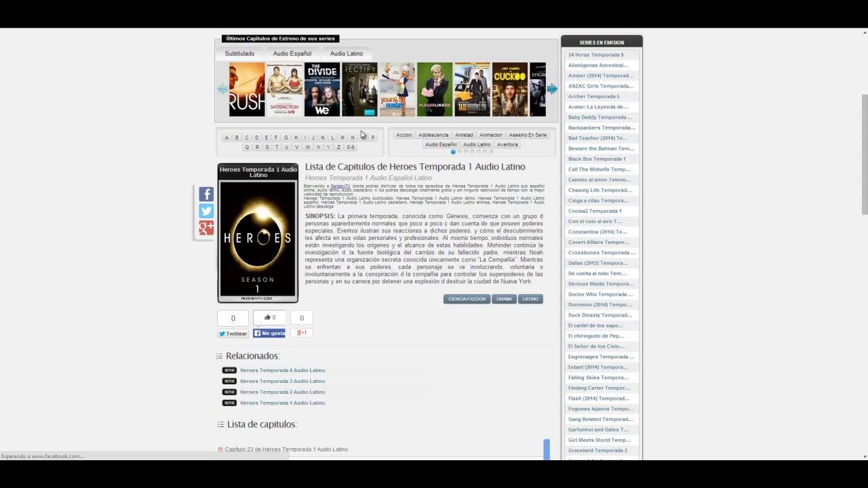868x488 pixels.
Task: Open Devious Maids Temporada in sidebar
Action: click(x=600, y=284)
